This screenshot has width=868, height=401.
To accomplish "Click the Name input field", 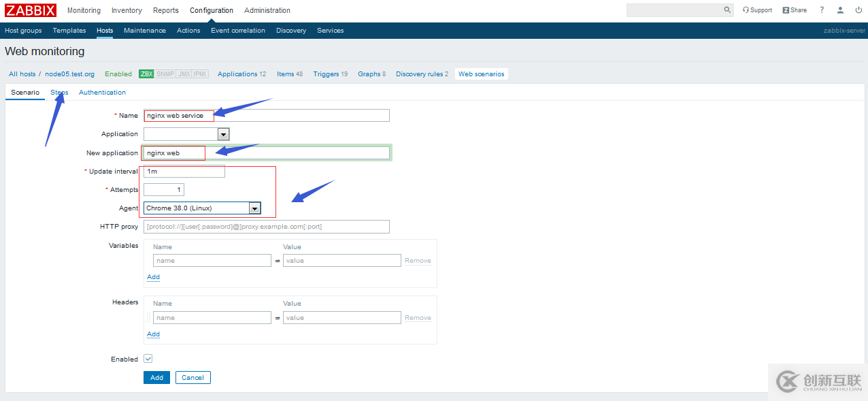I will (x=267, y=116).
